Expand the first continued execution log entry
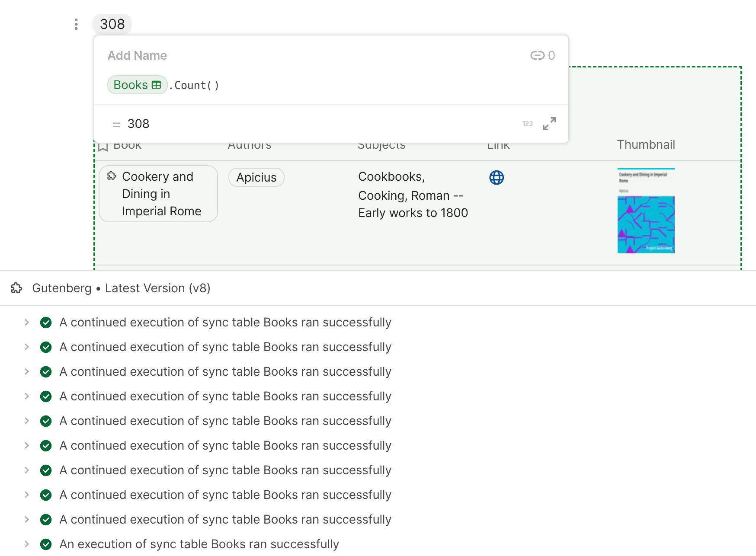This screenshot has height=556, width=756. pos(27,323)
